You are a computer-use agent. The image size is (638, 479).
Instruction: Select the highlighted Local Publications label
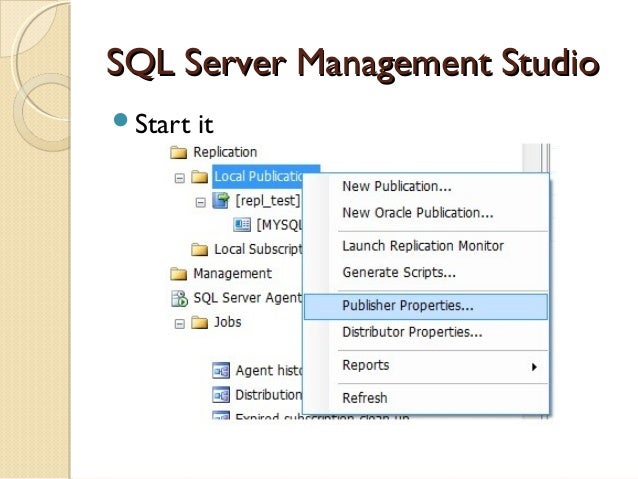click(259, 177)
